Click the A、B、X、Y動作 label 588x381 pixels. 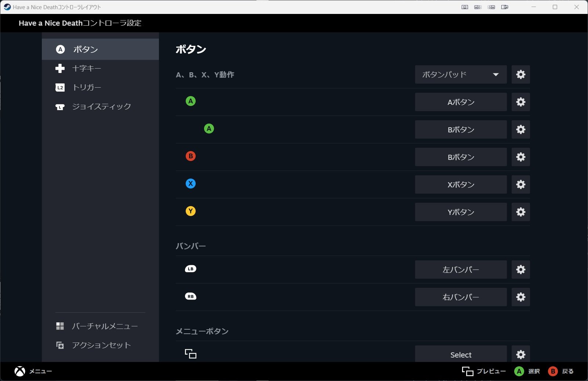(205, 75)
